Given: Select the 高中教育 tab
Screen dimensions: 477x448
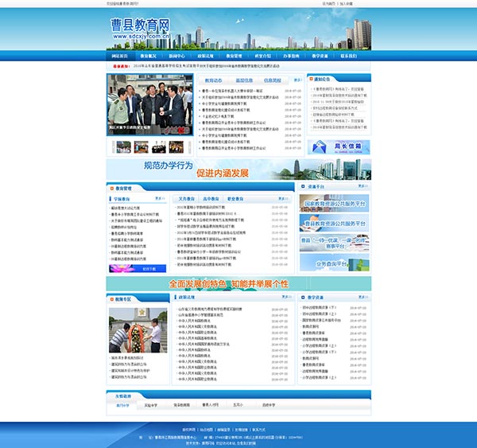Looking at the screenshot, I should pos(211,198).
